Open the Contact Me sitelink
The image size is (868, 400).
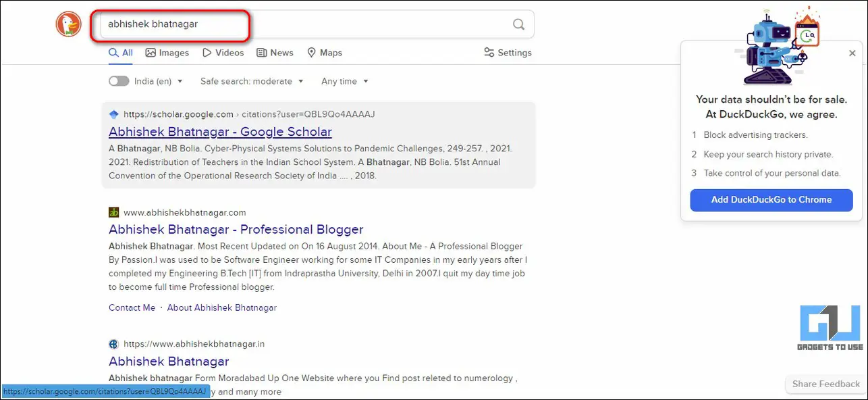pyautogui.click(x=132, y=307)
